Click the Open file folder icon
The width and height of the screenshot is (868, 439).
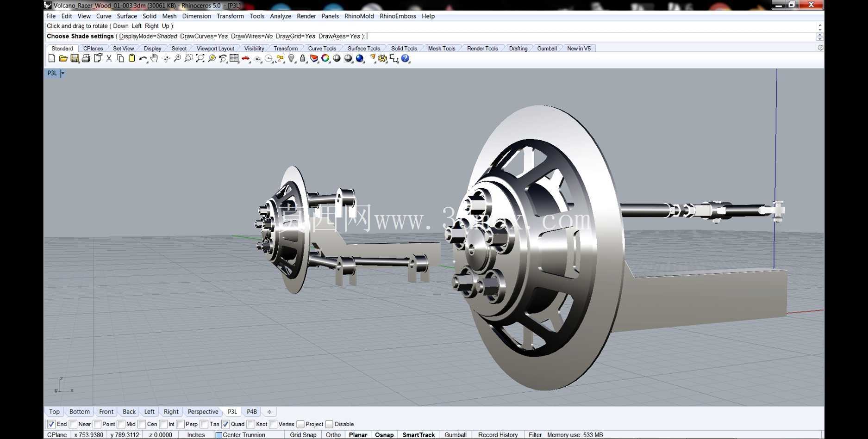pyautogui.click(x=63, y=58)
